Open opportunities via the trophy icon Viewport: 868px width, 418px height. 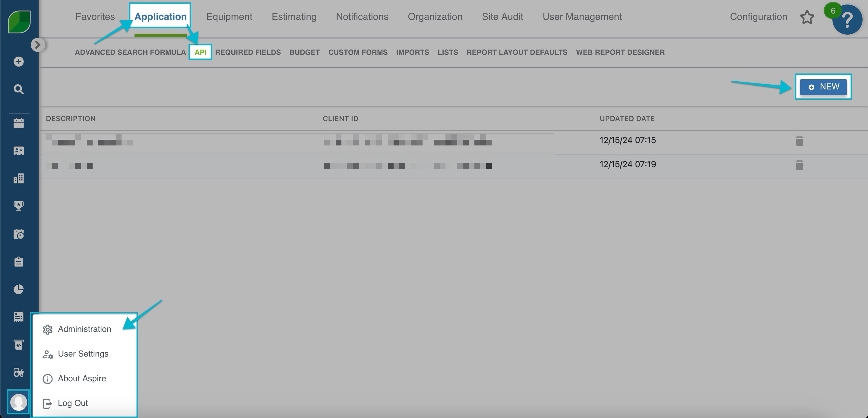pos(18,206)
